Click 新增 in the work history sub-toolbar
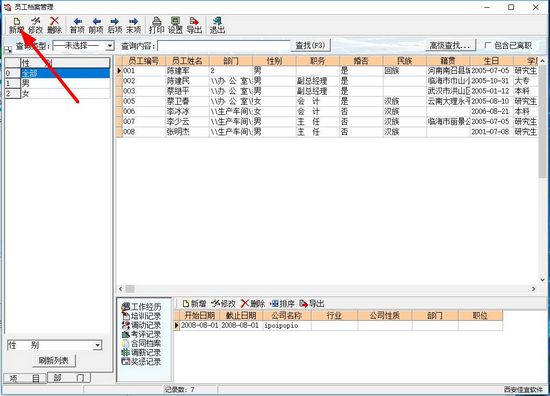The width and height of the screenshot is (550, 396). (x=194, y=304)
